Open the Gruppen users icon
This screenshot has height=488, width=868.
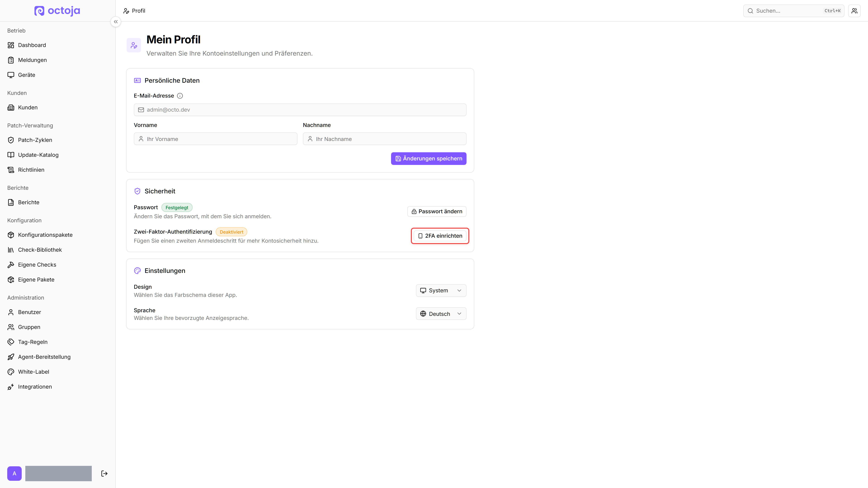11,327
